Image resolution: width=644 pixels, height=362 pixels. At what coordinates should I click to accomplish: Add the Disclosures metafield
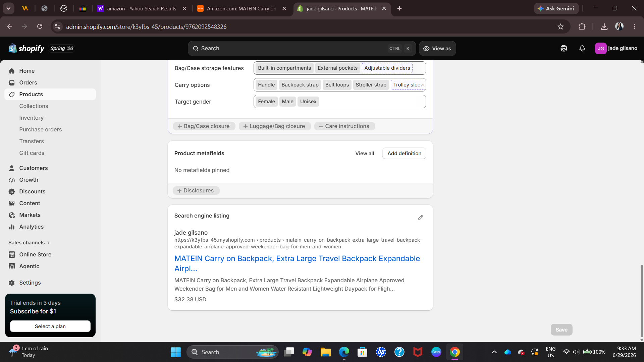(196, 191)
